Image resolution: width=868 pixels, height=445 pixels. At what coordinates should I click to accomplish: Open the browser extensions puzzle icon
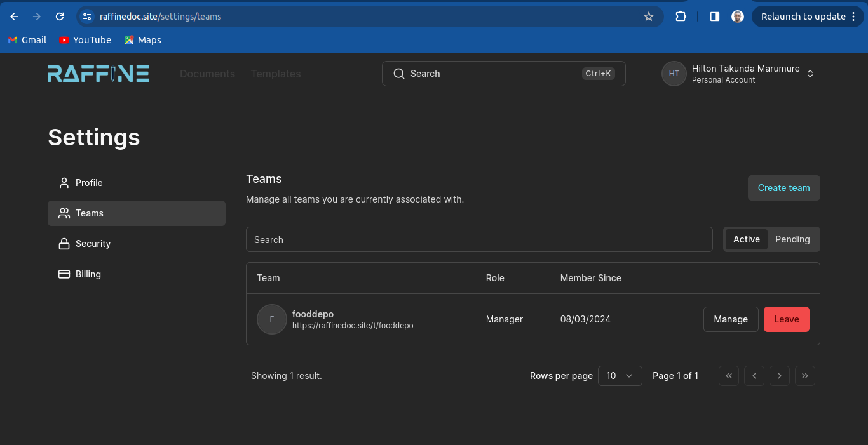point(681,17)
